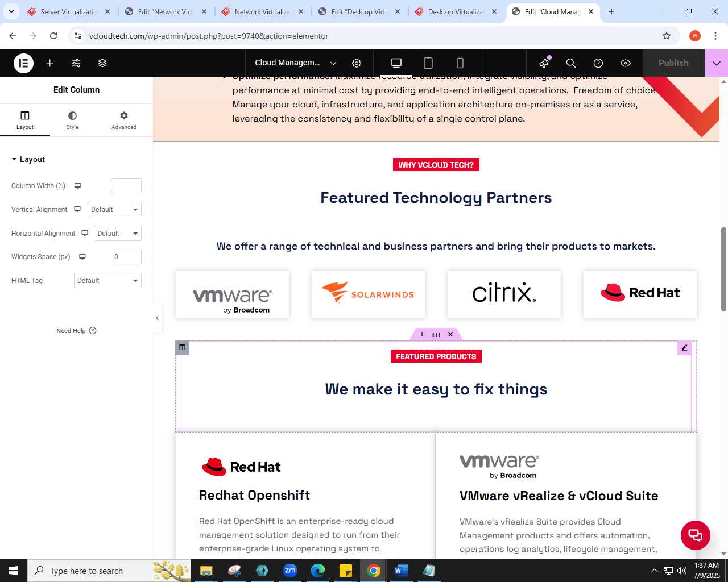
Task: Switch to desktop preview mode
Action: click(x=396, y=63)
